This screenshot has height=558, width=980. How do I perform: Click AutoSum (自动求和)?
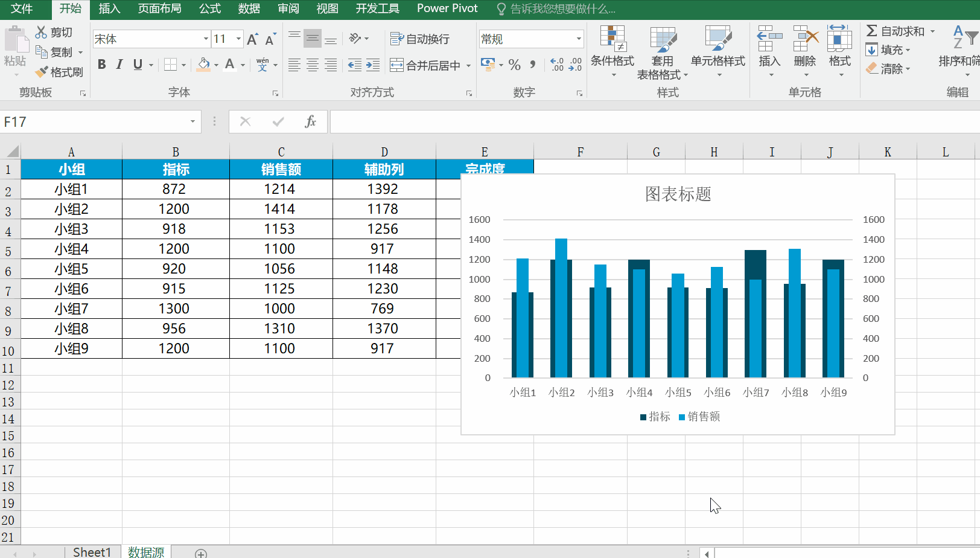pos(896,31)
